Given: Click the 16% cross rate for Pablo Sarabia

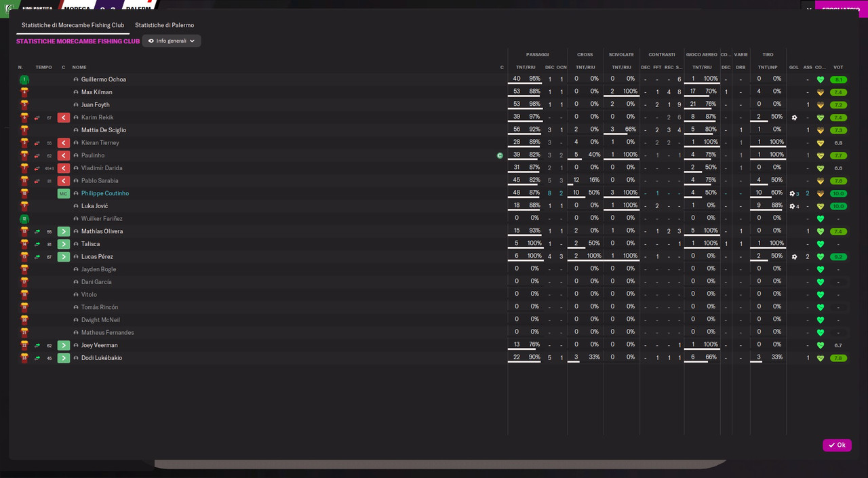Looking at the screenshot, I should click(595, 180).
